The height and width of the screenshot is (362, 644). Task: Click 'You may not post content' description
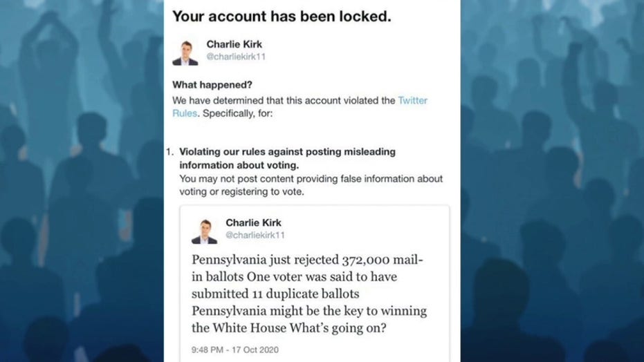[x=311, y=185]
